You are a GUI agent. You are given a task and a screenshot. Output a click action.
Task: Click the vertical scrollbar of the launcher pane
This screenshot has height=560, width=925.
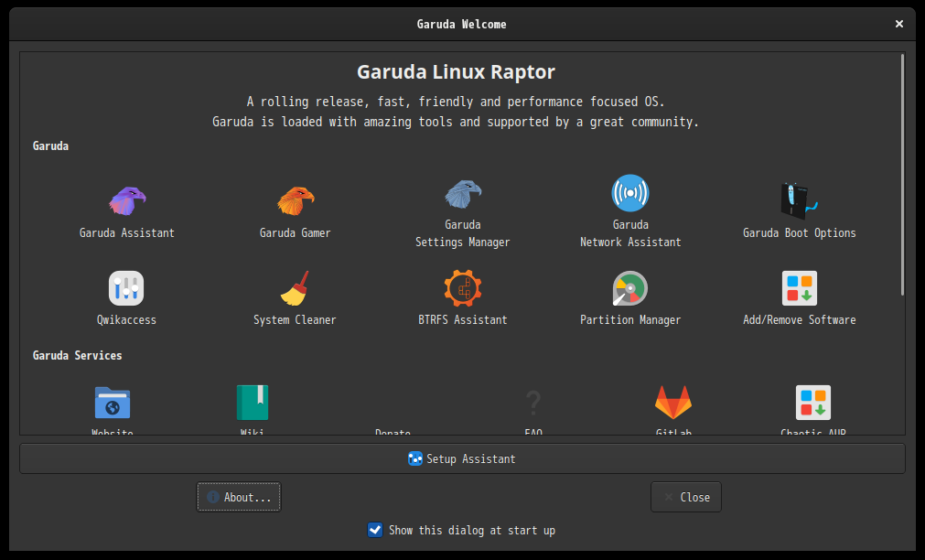(902, 175)
